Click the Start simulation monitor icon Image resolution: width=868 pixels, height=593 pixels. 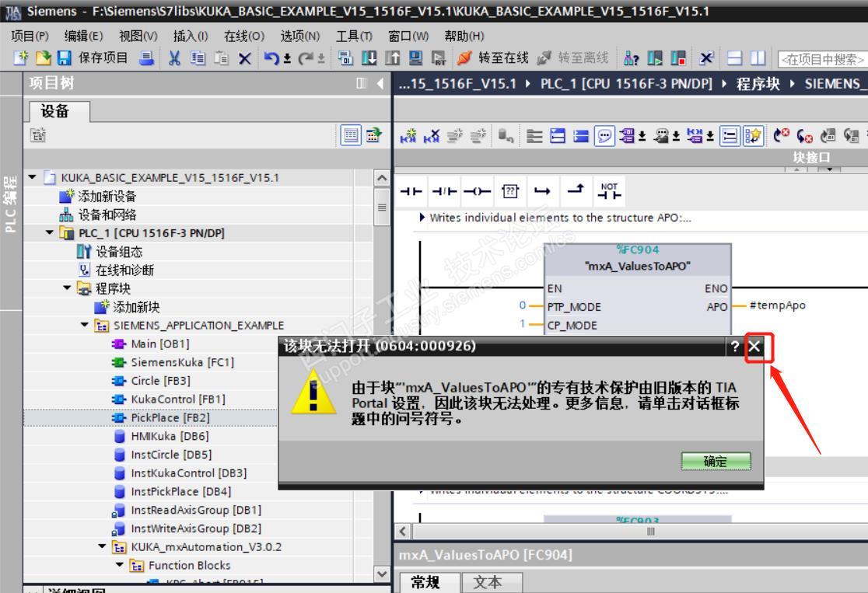(415, 58)
